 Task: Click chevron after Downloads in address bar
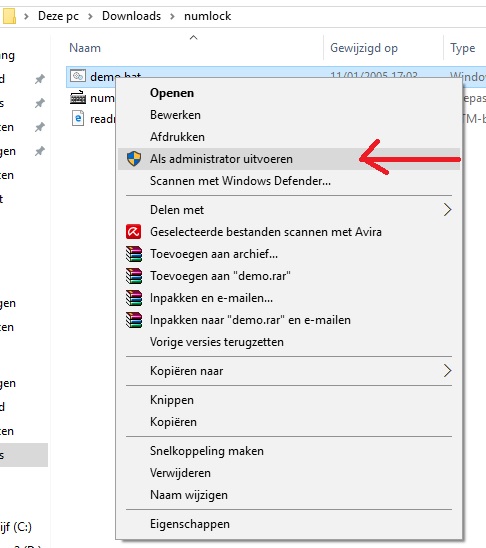[x=172, y=16]
